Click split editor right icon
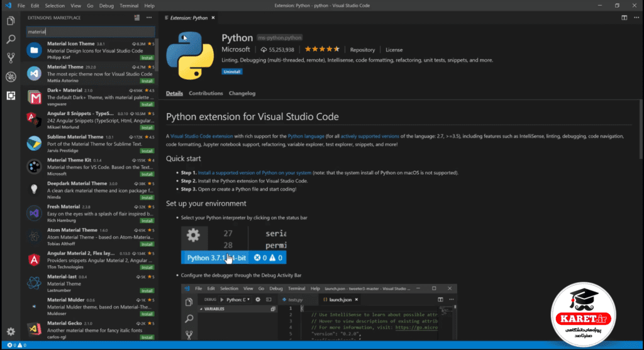Image resolution: width=644 pixels, height=350 pixels. tap(625, 18)
